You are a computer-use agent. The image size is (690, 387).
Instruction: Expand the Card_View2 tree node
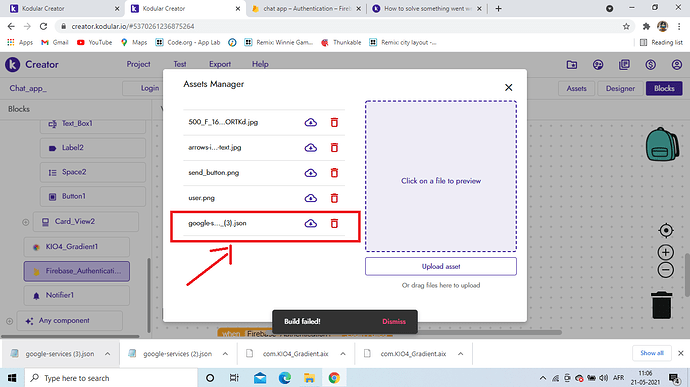coord(26,222)
